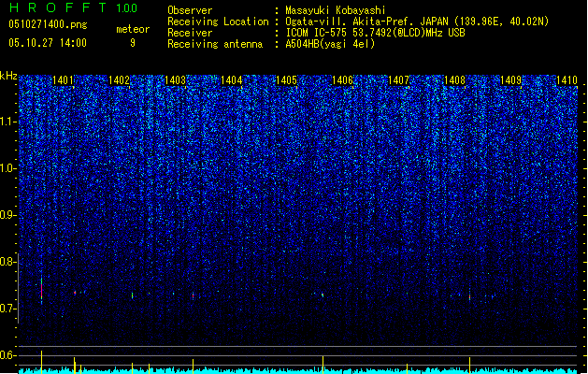588x374 pixels.
Task: Click the 'Receiver' field label
Action: coord(190,33)
